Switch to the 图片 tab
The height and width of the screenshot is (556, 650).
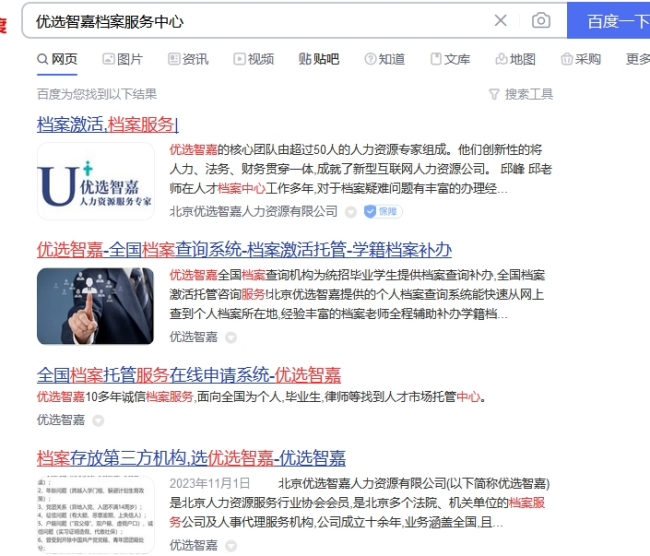123,59
